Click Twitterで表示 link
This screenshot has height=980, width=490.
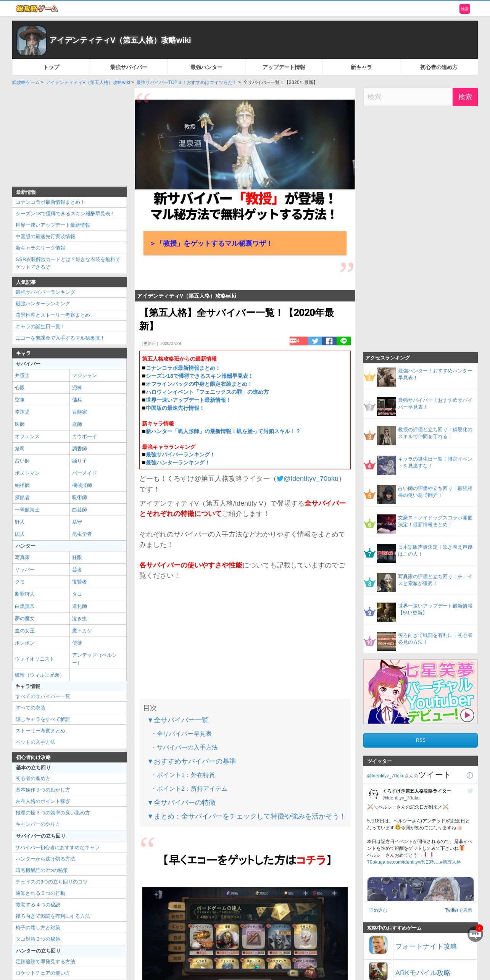click(458, 910)
